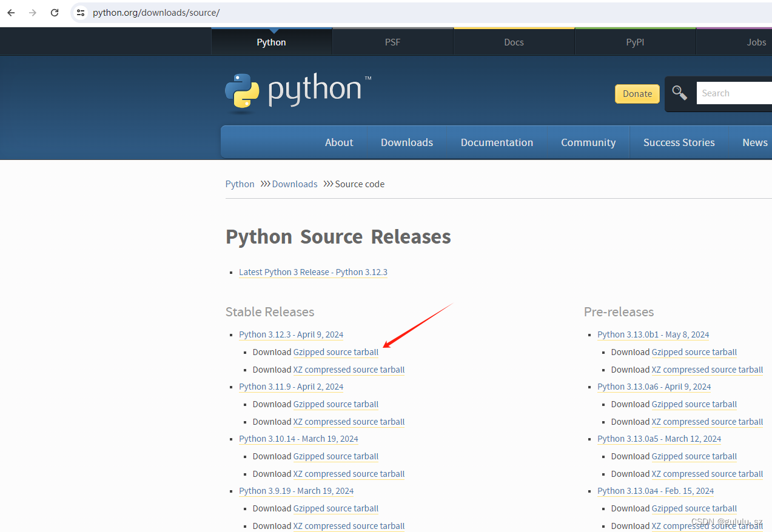The height and width of the screenshot is (532, 772).
Task: Open Latest Python 3 Release link
Action: click(313, 272)
